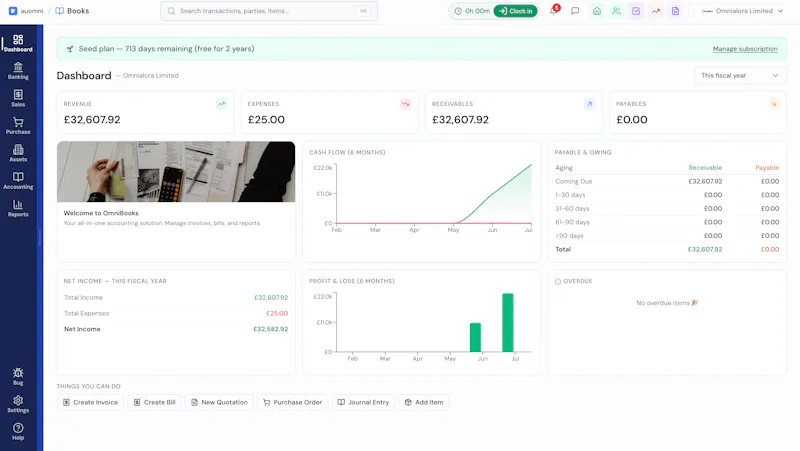Open Banking in the sidebar
Viewport: 800px width, 451px height.
click(18, 71)
